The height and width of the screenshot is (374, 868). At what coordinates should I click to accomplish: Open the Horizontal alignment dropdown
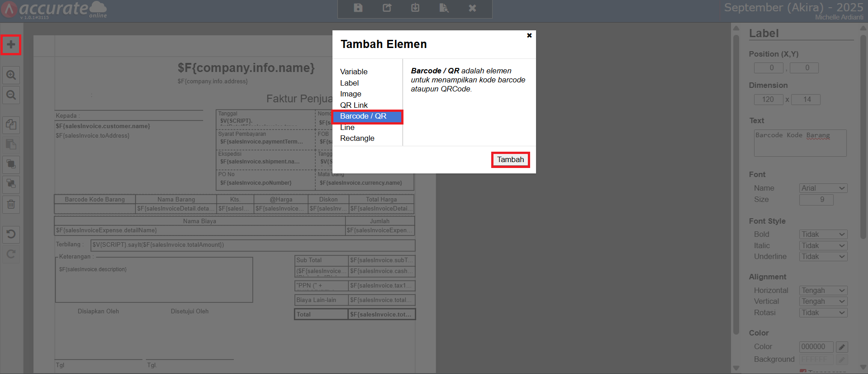[823, 291]
